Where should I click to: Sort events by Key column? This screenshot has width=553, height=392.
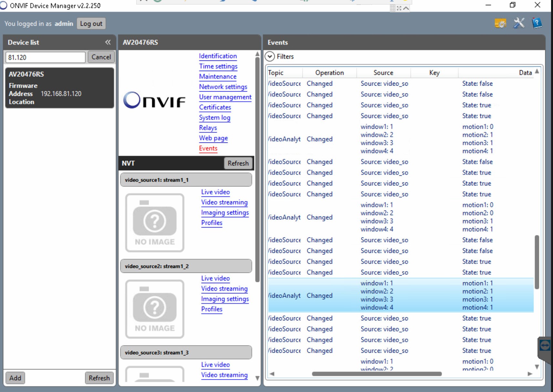pyautogui.click(x=434, y=73)
